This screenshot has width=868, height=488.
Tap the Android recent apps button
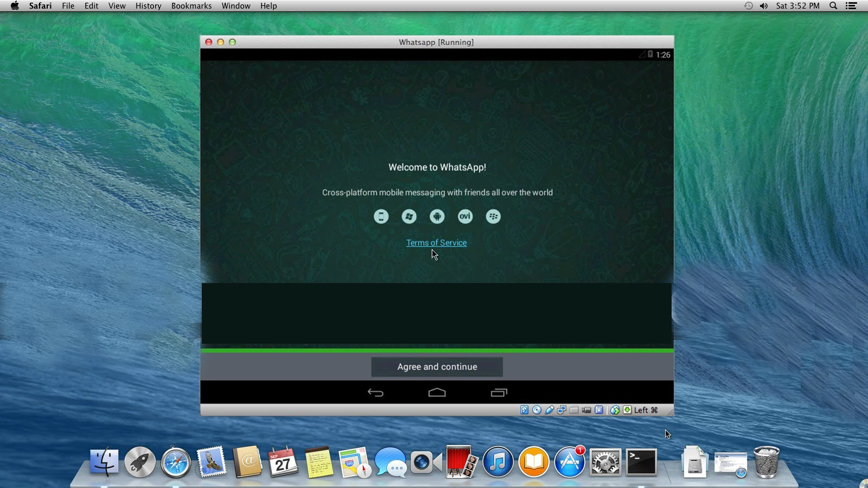(499, 393)
